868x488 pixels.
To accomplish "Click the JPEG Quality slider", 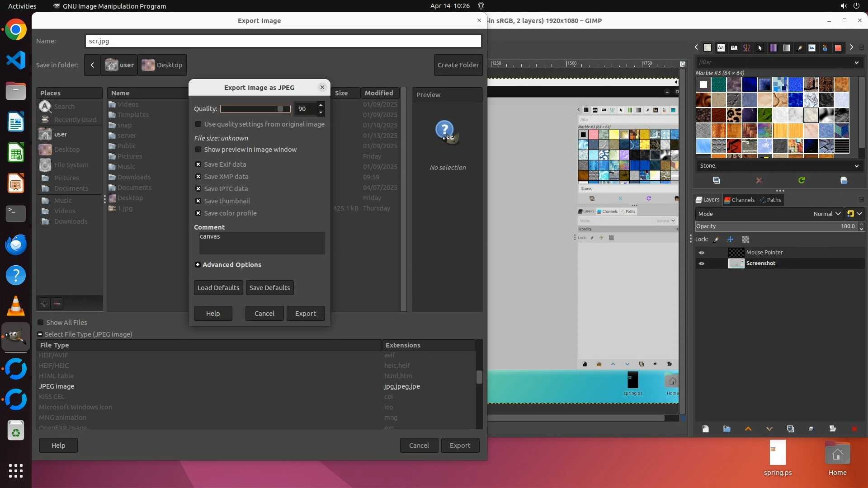I will pyautogui.click(x=255, y=109).
